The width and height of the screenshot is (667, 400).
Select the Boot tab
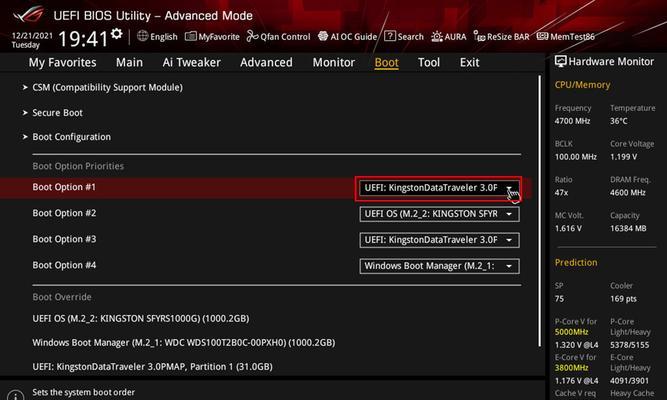pyautogui.click(x=386, y=63)
